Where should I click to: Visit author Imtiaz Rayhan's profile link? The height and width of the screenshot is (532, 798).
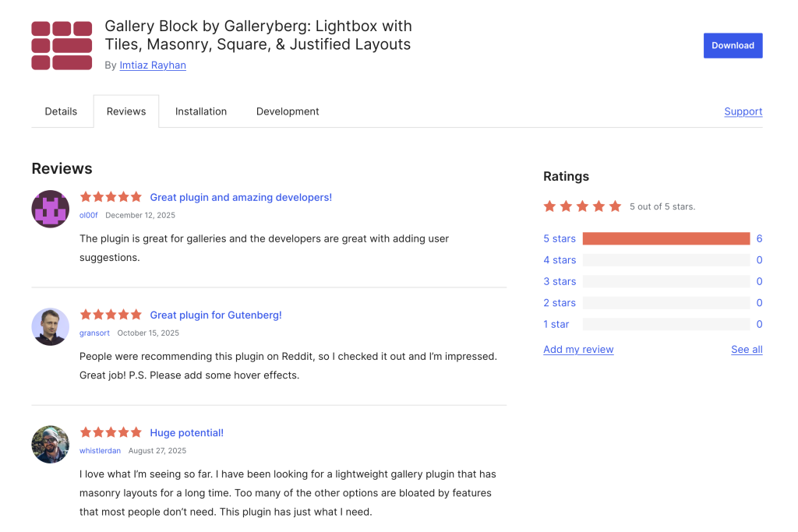(153, 65)
